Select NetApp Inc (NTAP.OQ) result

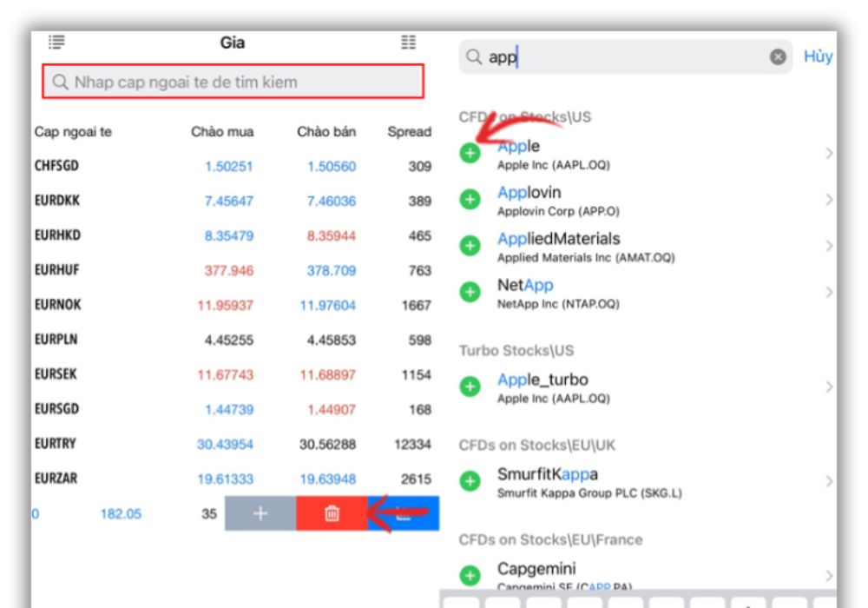click(558, 304)
